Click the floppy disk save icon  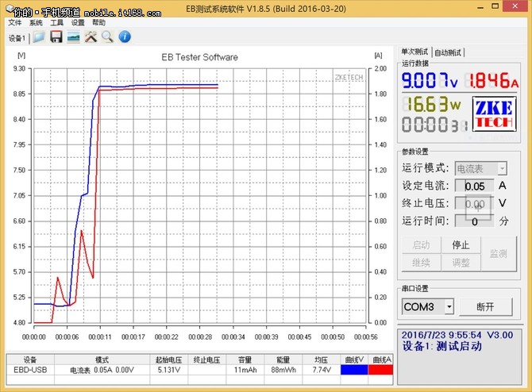click(x=56, y=37)
